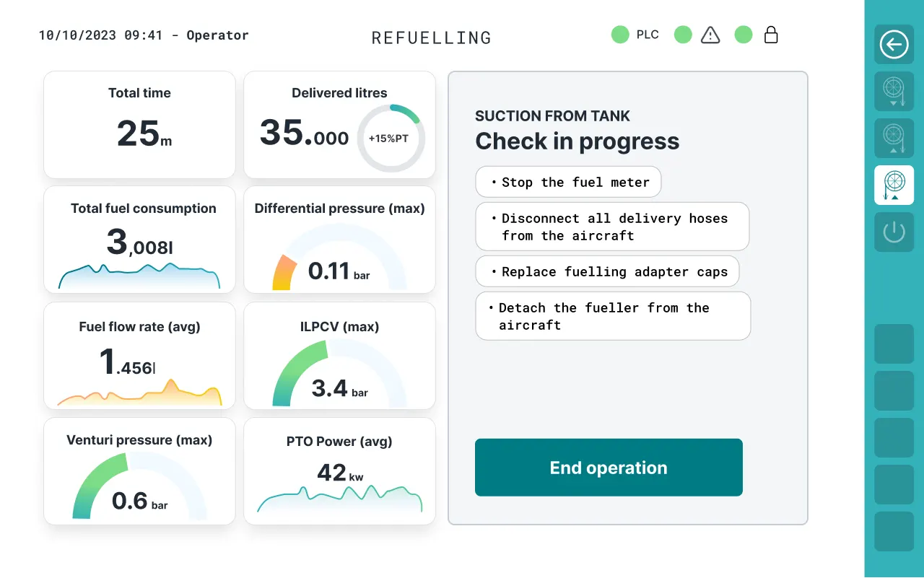Screen dimensions: 924x578
Task: Open the Total time card
Action: tap(139, 124)
